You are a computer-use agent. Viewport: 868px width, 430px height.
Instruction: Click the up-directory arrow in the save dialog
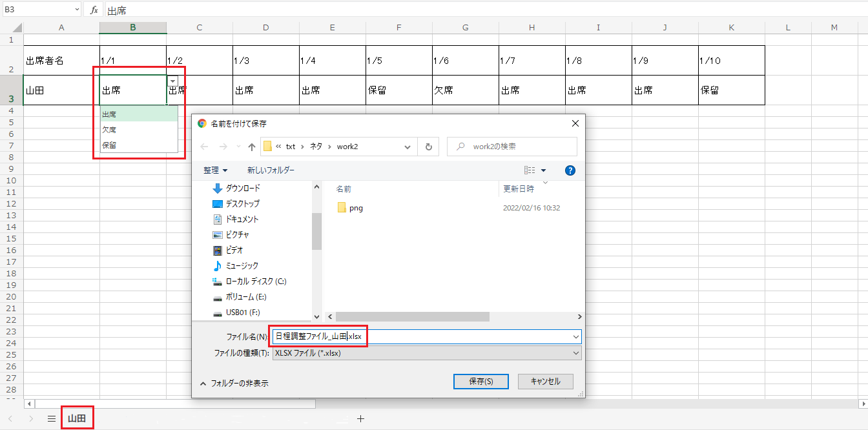tap(252, 147)
